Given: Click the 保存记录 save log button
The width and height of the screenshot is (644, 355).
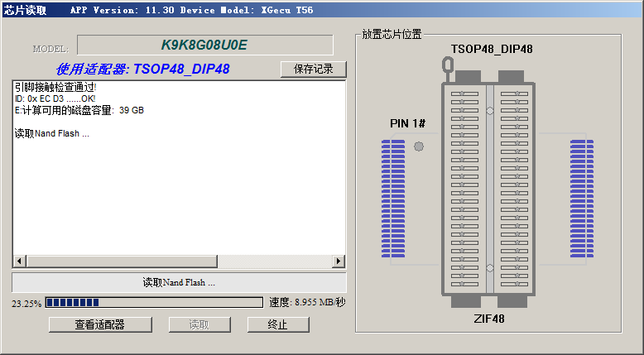Looking at the screenshot, I should coord(313,69).
